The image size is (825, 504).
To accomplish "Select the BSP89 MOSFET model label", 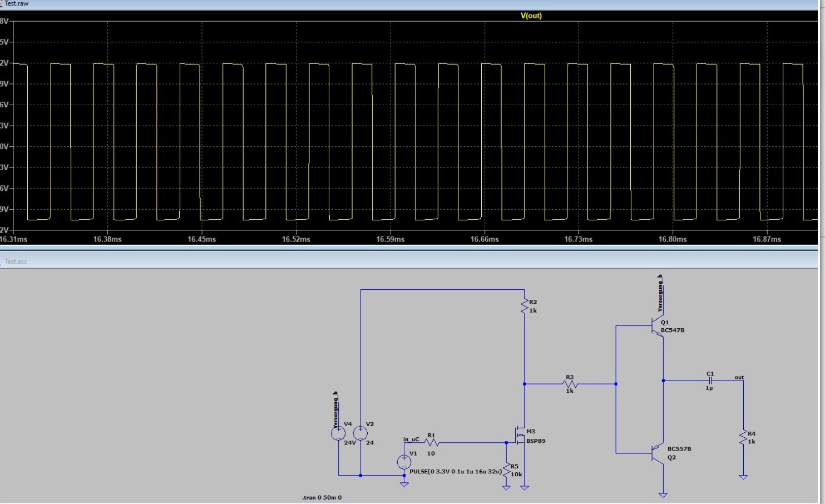I will click(x=536, y=441).
